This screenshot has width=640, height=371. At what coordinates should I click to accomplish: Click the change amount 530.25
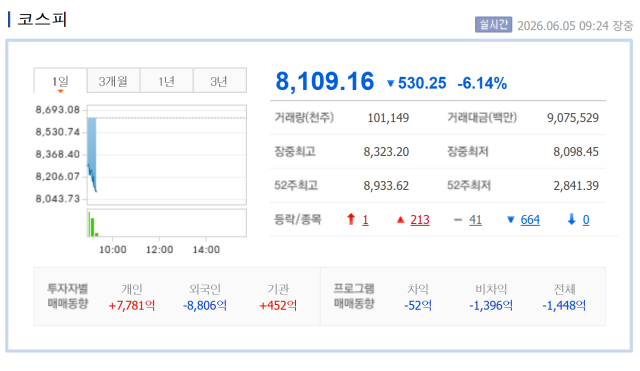click(422, 83)
